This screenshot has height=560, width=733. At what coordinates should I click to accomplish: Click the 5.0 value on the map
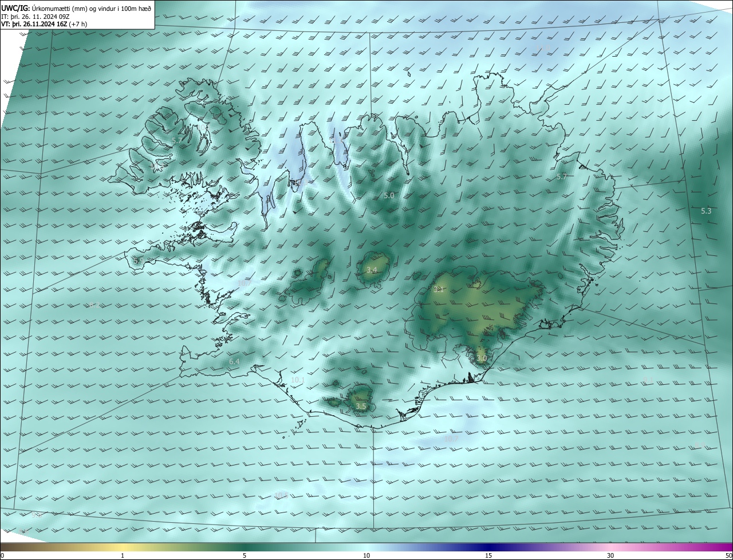tap(389, 196)
